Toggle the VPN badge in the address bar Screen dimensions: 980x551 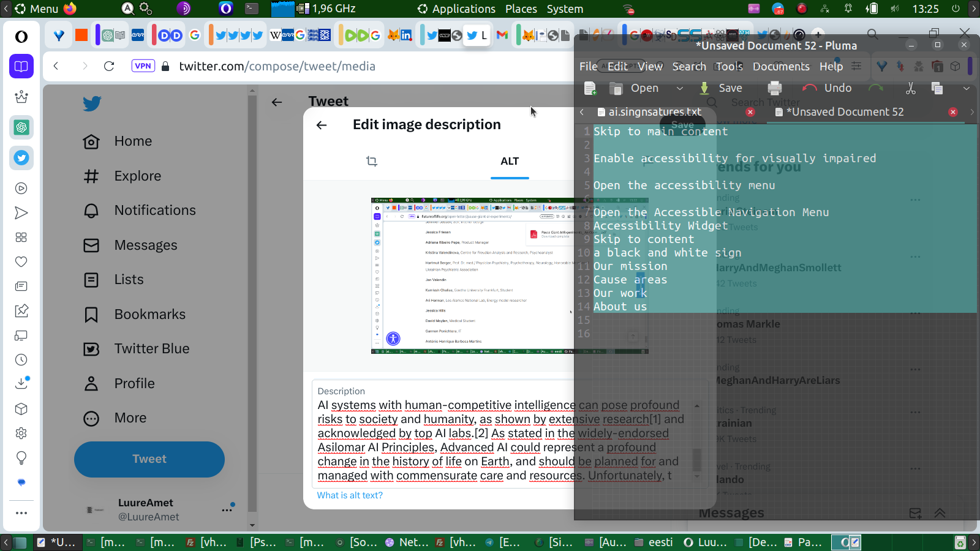(x=143, y=66)
